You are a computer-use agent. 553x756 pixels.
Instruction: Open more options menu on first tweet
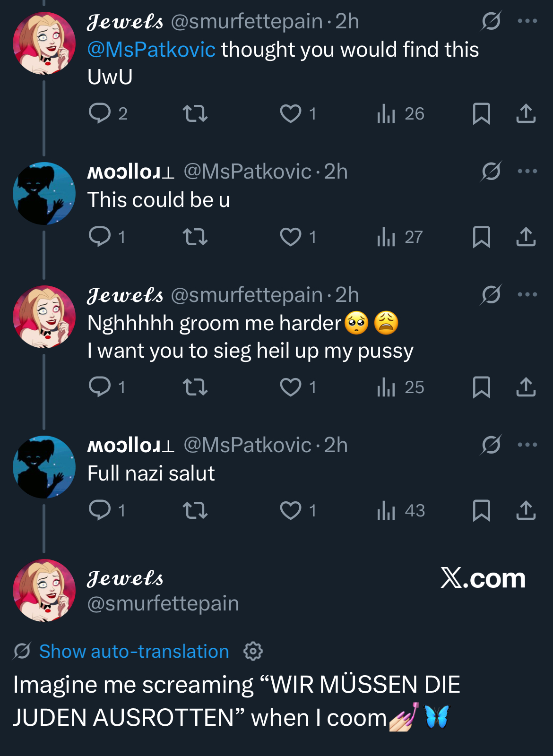coord(527,21)
